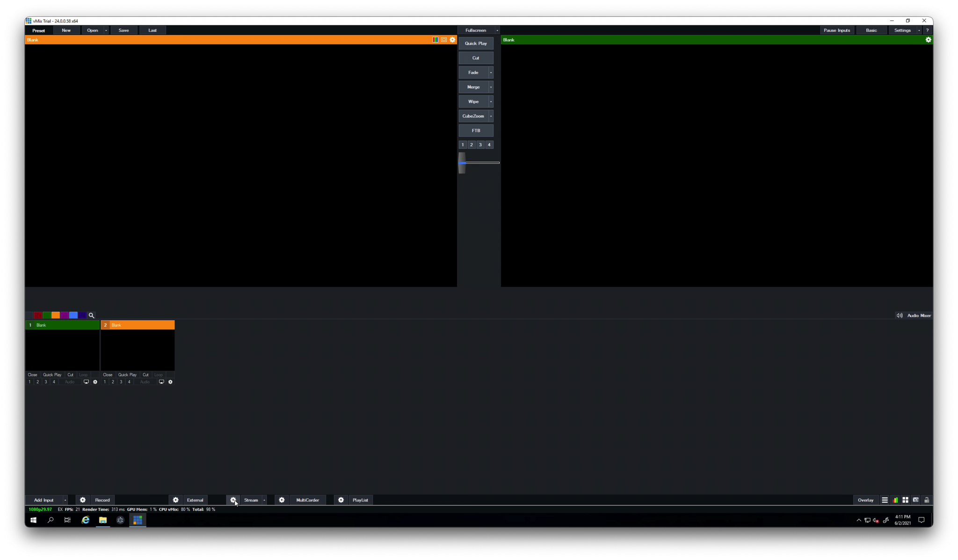Viewport: 958px width, 560px height.
Task: Expand the Add Input dropdown arrow
Action: click(65, 500)
